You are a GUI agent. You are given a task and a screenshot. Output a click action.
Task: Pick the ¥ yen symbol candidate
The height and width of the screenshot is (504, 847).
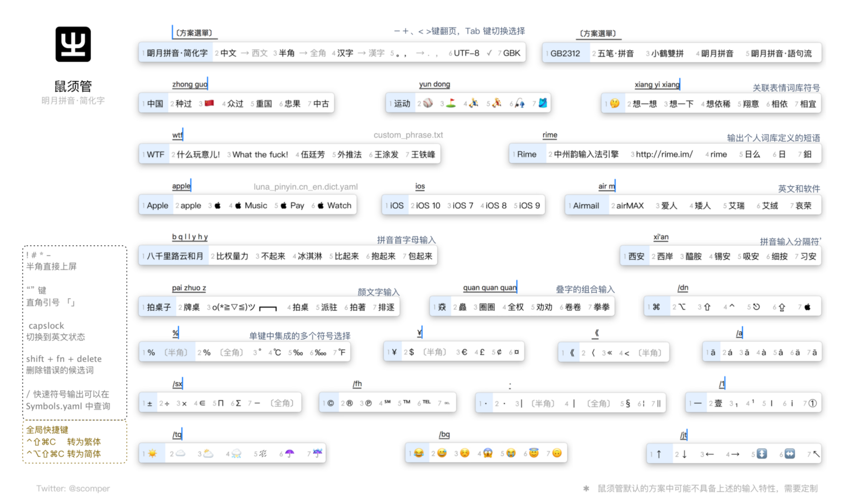point(394,352)
